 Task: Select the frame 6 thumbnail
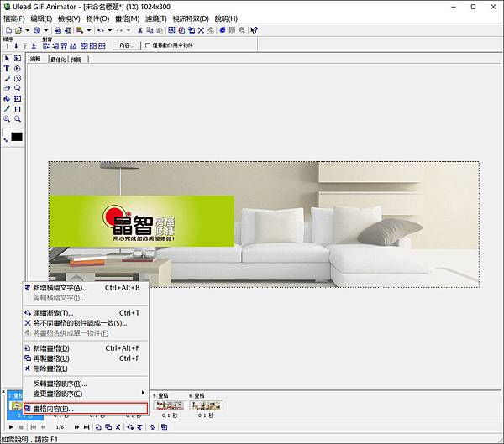click(205, 405)
